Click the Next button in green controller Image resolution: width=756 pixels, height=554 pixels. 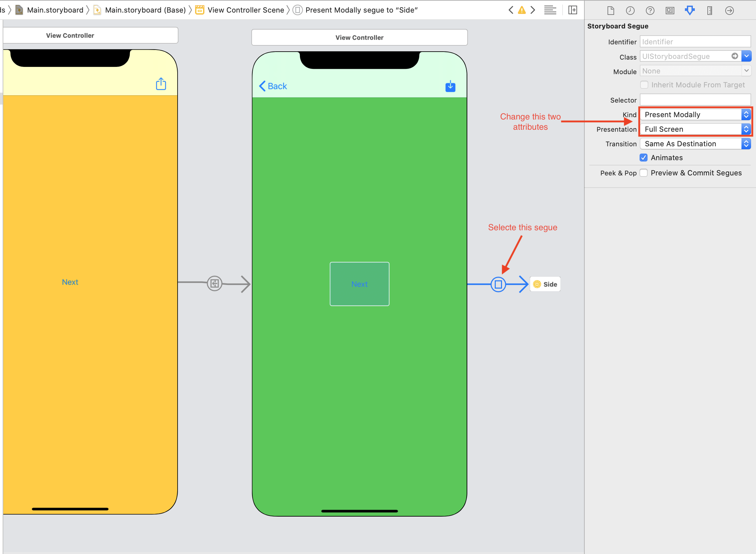pyautogui.click(x=359, y=284)
